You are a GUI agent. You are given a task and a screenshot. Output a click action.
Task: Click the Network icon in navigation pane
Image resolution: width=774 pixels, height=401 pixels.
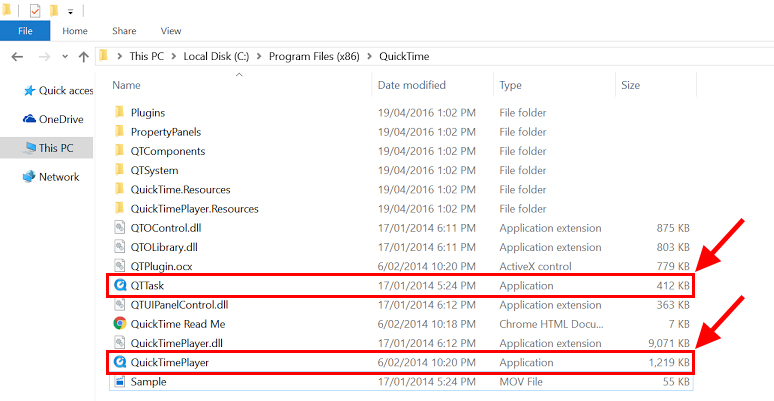(28, 177)
